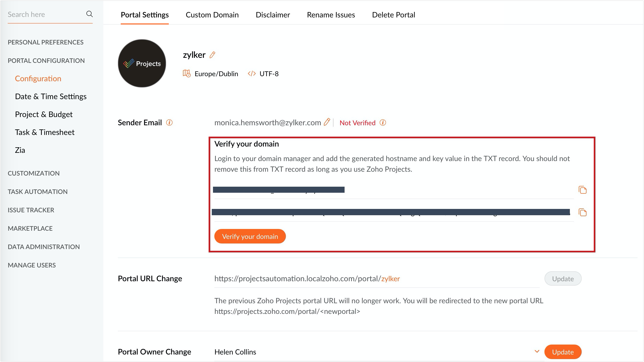
Task: Click the search magnifier icon
Action: pyautogui.click(x=89, y=14)
